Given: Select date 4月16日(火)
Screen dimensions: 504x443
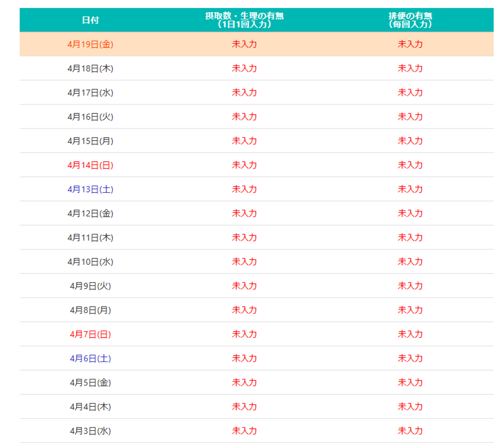Looking at the screenshot, I should (x=90, y=116).
